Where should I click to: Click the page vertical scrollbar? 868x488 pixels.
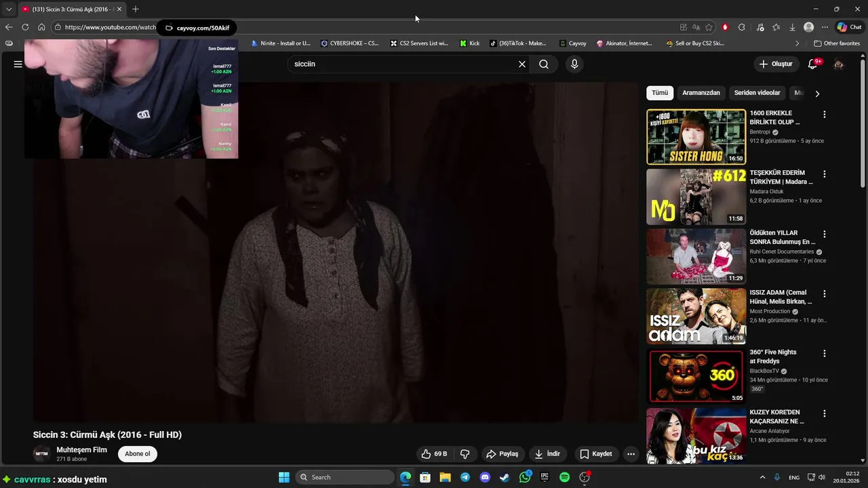click(x=863, y=122)
